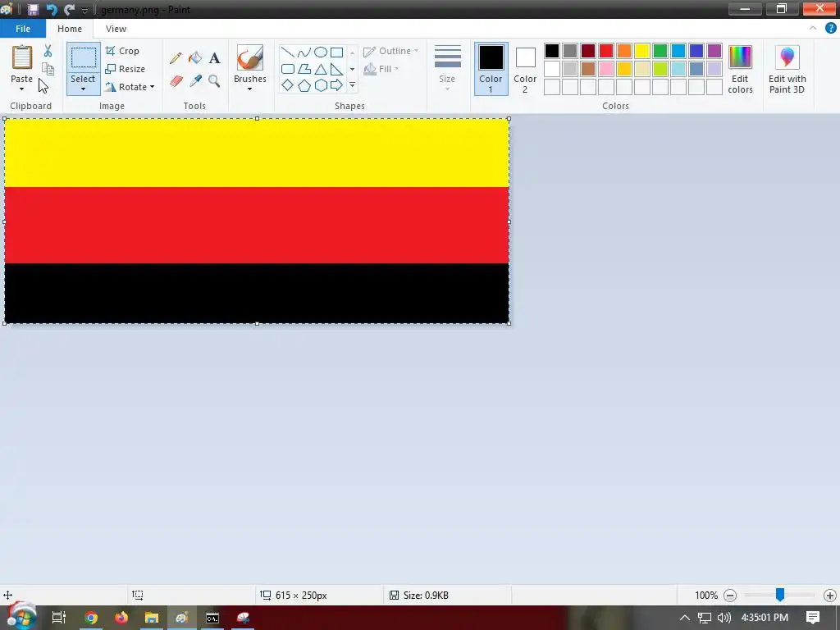
Task: Collapse the ribbon with the chevron
Action: pyautogui.click(x=813, y=29)
